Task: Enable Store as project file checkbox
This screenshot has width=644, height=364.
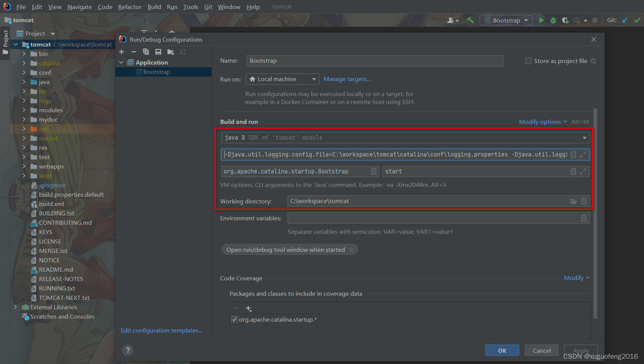Action: [x=528, y=61]
